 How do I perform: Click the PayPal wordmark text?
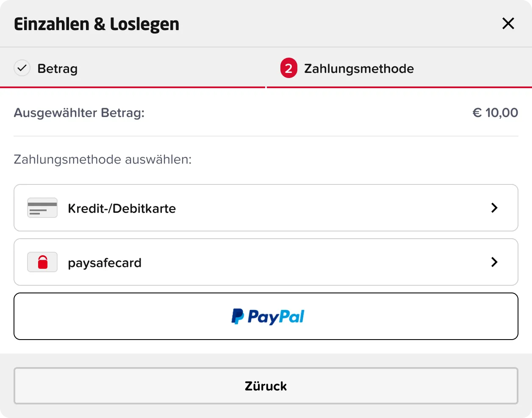click(276, 316)
